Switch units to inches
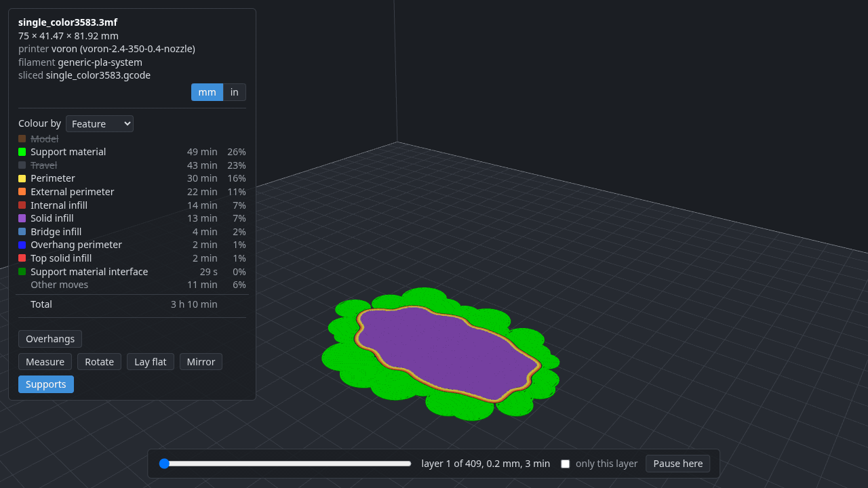 (x=235, y=92)
